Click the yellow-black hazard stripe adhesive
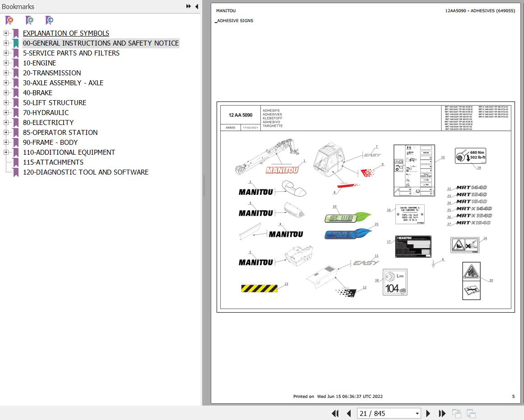Viewport: 524px width, 420px height. pyautogui.click(x=260, y=288)
